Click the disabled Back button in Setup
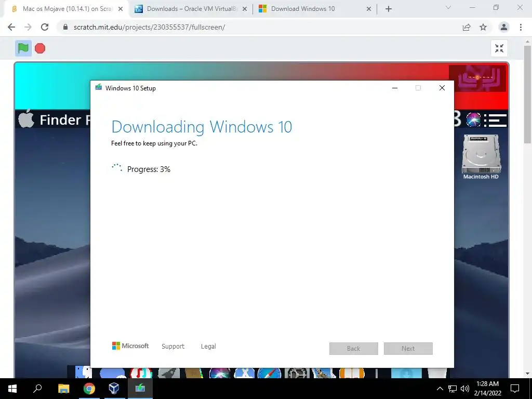 [x=353, y=349]
